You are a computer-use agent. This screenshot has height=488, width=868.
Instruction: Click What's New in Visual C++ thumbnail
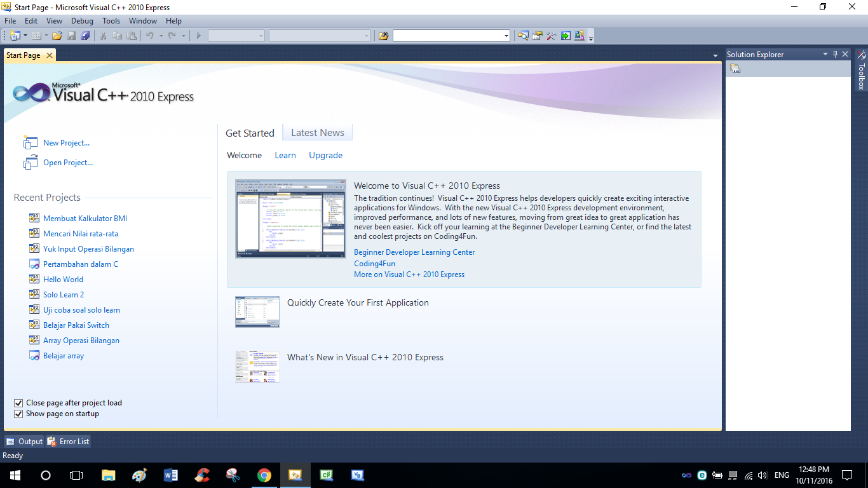pyautogui.click(x=257, y=366)
